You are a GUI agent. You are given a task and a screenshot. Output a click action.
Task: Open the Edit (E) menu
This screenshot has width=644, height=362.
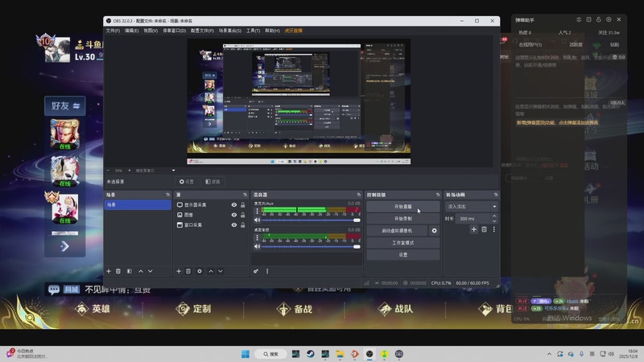coord(131,31)
